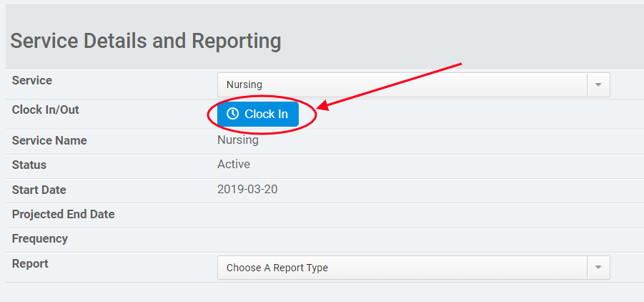Click the clock icon in the Clock In button
The image size is (644, 302).
click(x=232, y=115)
